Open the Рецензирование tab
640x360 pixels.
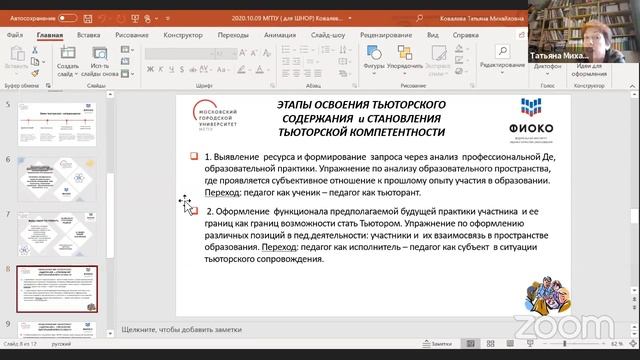(386, 35)
